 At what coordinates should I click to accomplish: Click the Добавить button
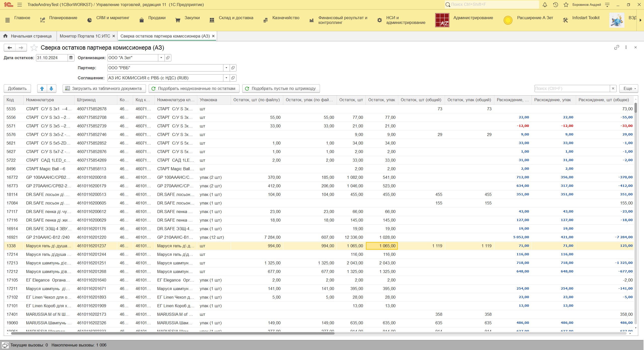17,88
